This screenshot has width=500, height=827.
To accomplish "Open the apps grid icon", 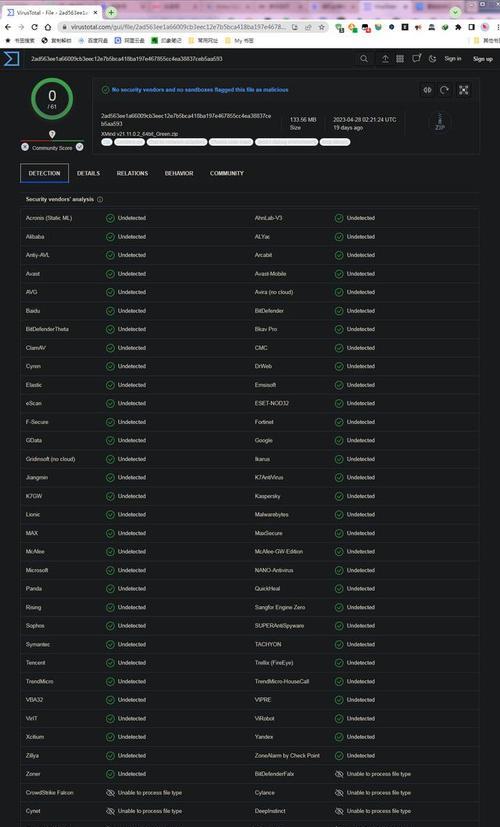I will click(400, 59).
